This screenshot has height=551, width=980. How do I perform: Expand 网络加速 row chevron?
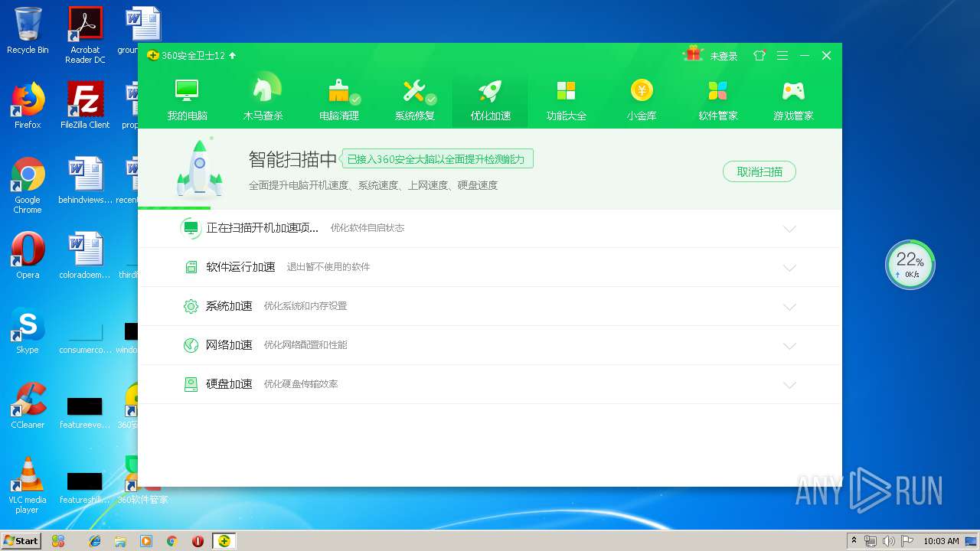(789, 346)
